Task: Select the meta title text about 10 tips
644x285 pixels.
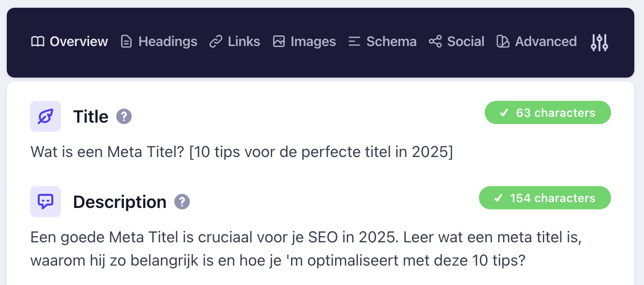Action: coord(242,152)
